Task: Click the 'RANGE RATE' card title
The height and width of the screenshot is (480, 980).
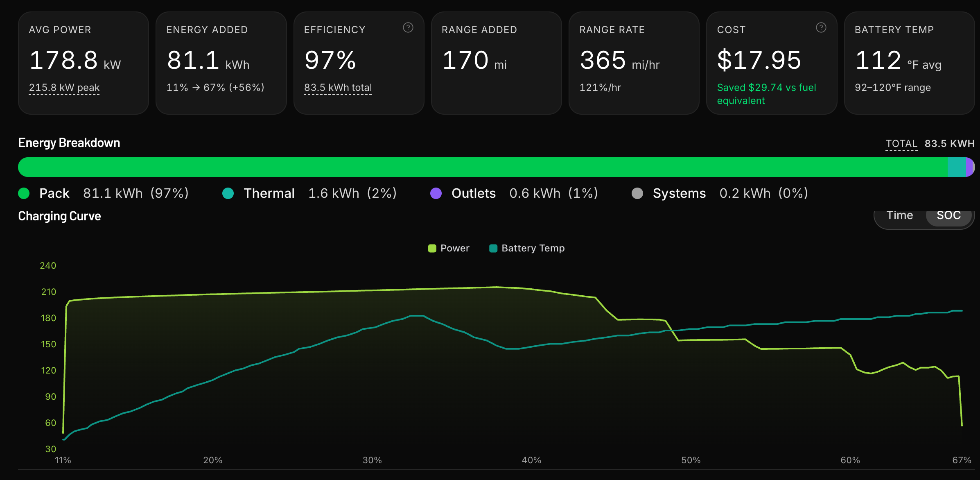Action: [x=612, y=30]
